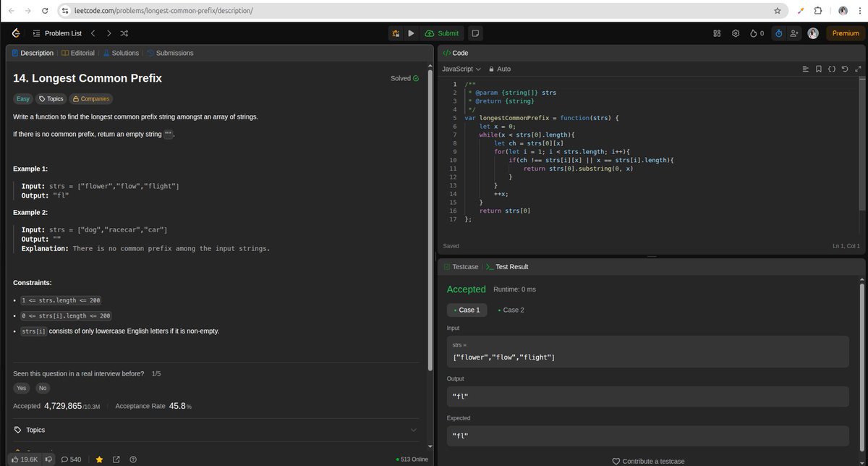
Task: Answer Yes to seen in interview
Action: click(x=21, y=388)
